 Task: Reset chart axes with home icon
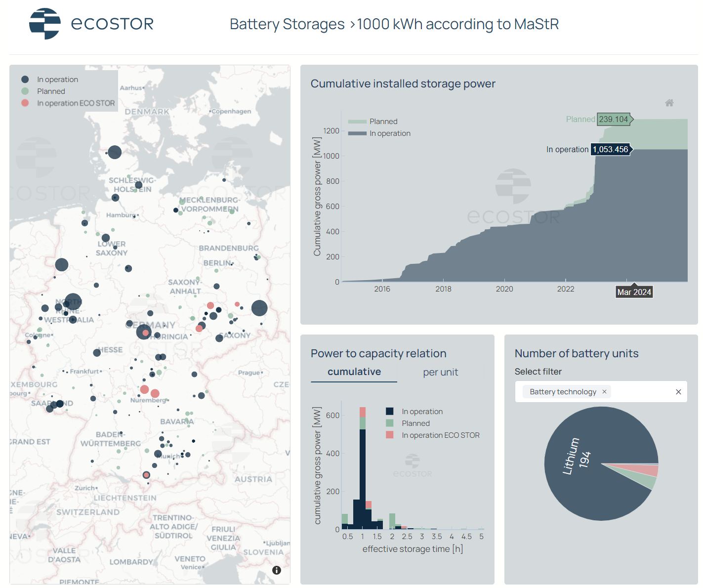coord(669,103)
